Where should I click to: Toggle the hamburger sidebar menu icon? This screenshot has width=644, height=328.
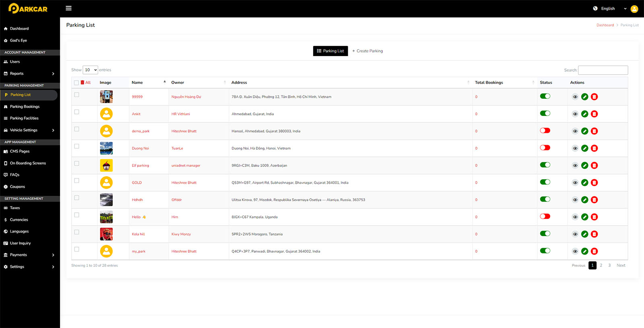pyautogui.click(x=69, y=8)
